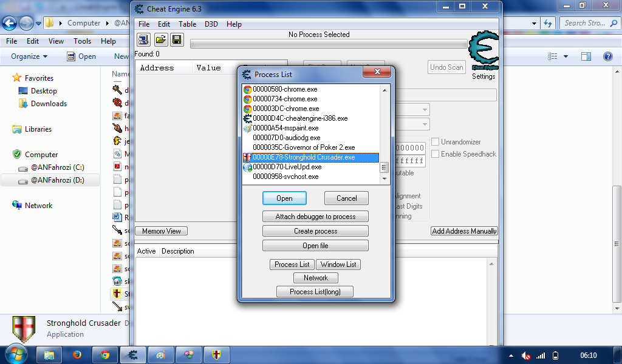The width and height of the screenshot is (622, 364).
Task: Click the Description column header
Action: [x=178, y=251]
